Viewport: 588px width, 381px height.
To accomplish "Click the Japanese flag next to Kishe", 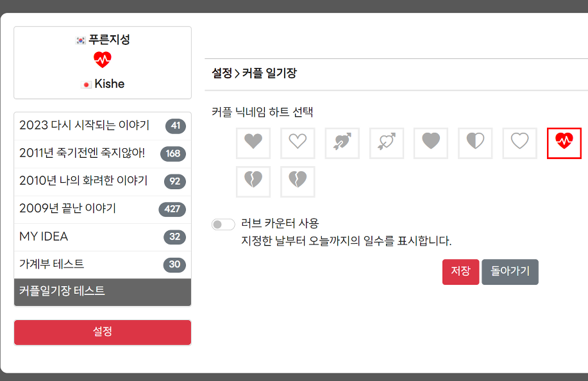I will tap(87, 85).
